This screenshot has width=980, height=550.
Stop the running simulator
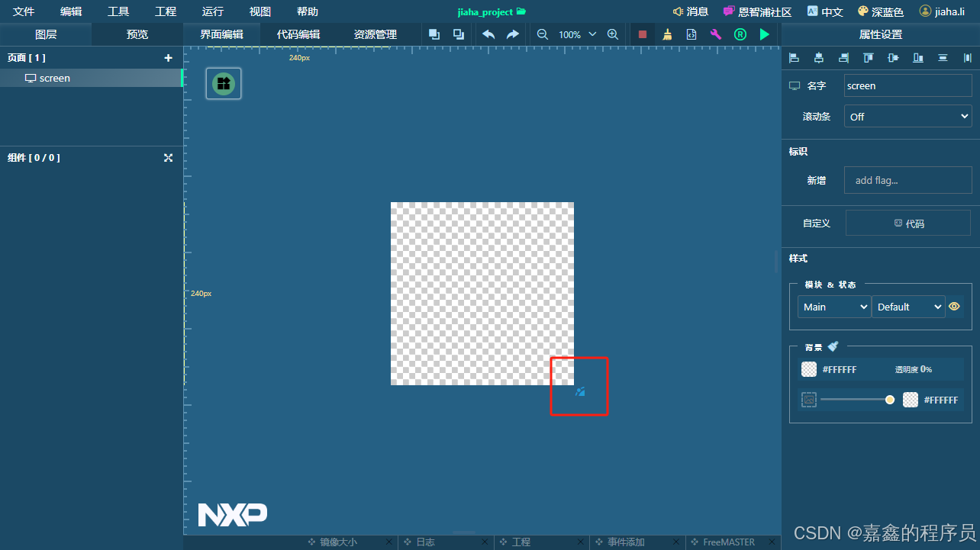click(643, 34)
